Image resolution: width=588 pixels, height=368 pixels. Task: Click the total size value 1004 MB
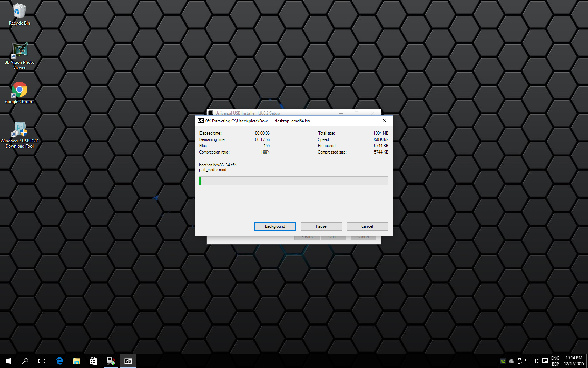tap(381, 133)
